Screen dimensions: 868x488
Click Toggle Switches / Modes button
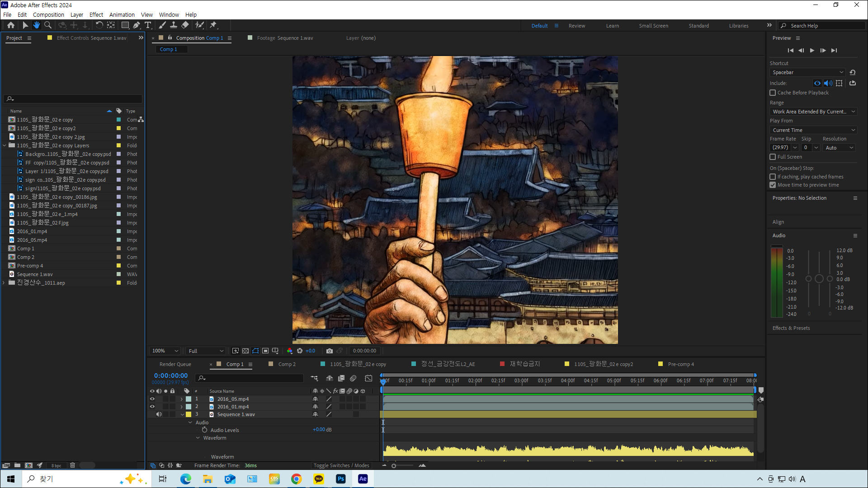click(341, 465)
